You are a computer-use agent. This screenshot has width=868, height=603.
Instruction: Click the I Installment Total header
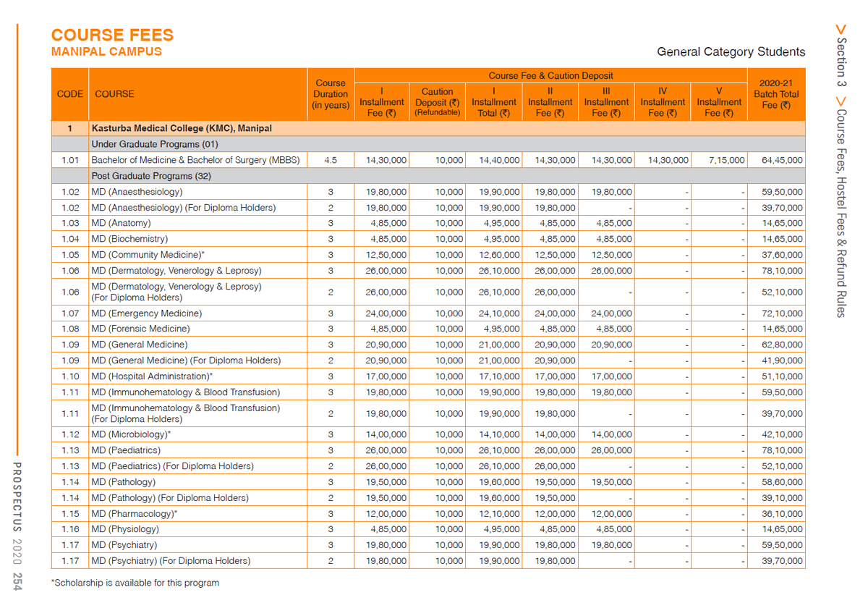click(494, 102)
